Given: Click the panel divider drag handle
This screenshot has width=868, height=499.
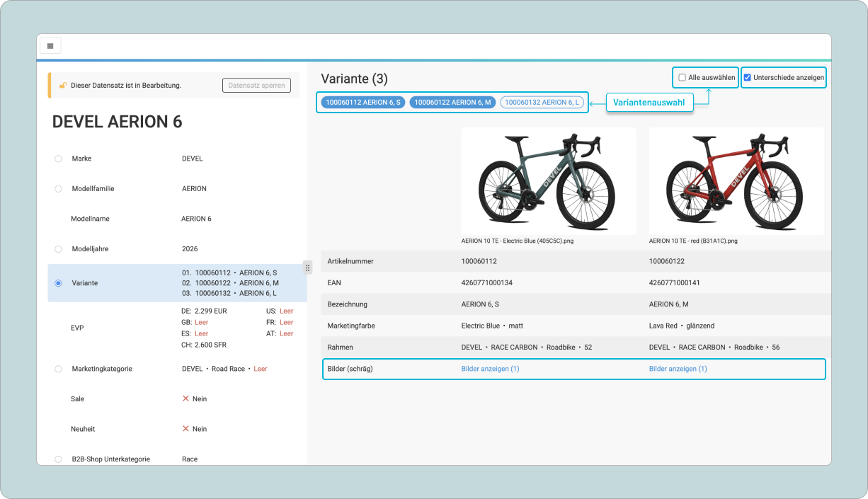Looking at the screenshot, I should coord(307,268).
